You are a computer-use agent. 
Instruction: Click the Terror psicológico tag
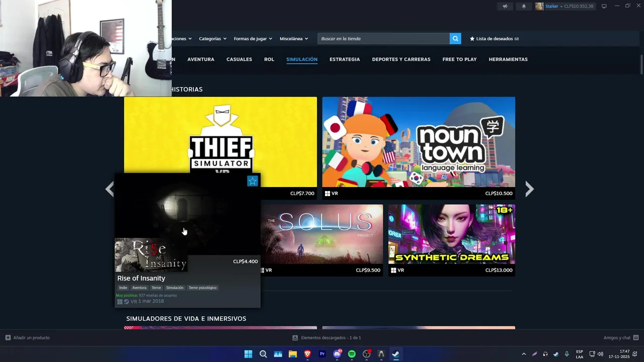click(203, 288)
